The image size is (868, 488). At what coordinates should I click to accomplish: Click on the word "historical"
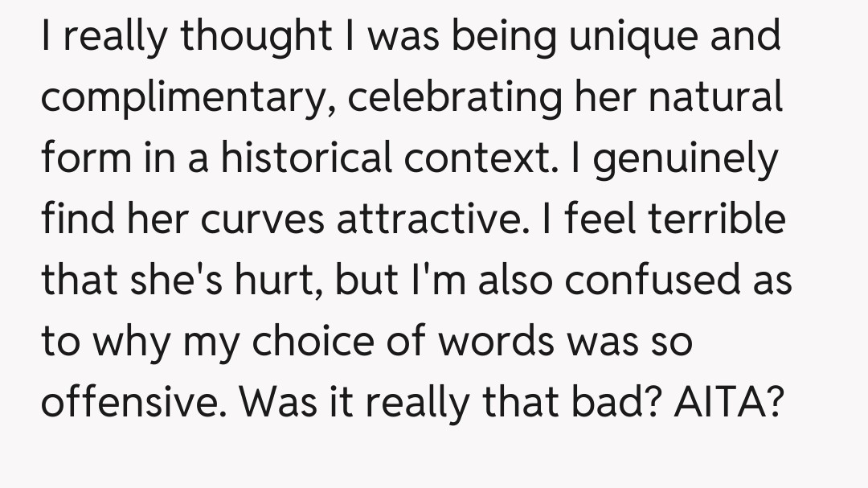pyautogui.click(x=308, y=158)
